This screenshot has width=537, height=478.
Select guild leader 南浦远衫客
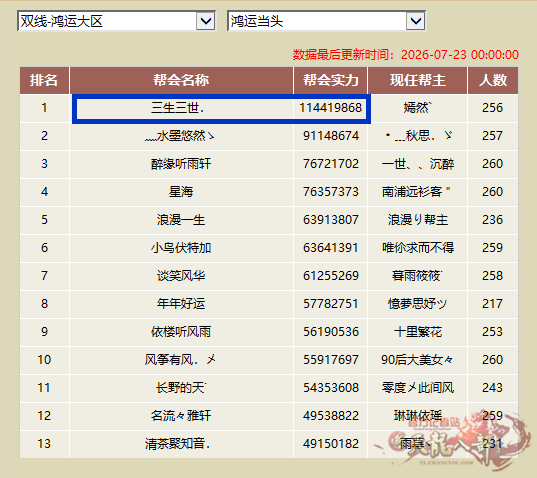tap(416, 192)
